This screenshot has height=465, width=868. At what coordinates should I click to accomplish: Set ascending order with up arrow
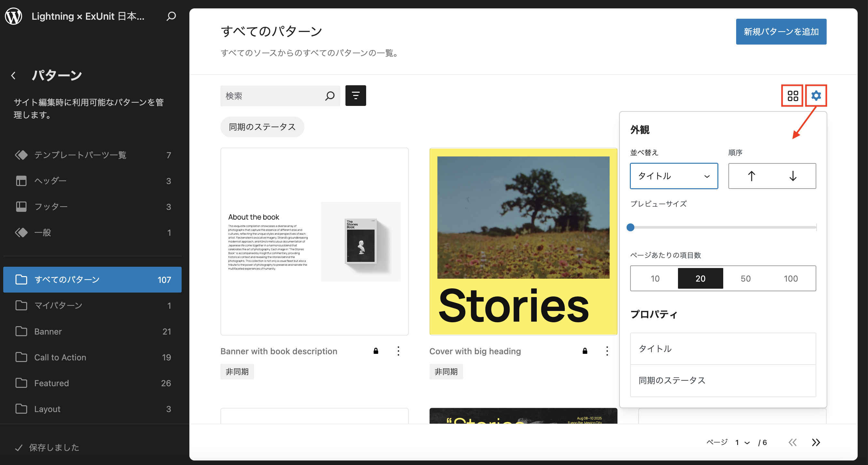coord(751,176)
